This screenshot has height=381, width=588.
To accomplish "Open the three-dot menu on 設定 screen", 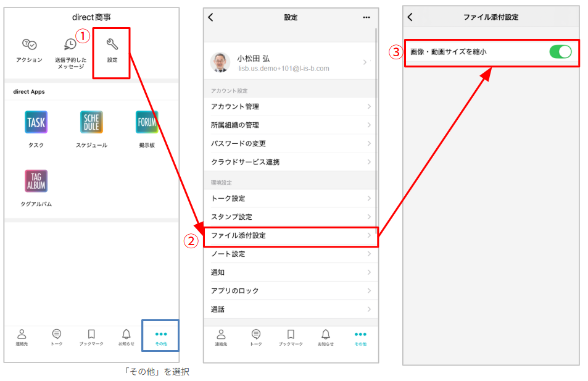I will [366, 17].
